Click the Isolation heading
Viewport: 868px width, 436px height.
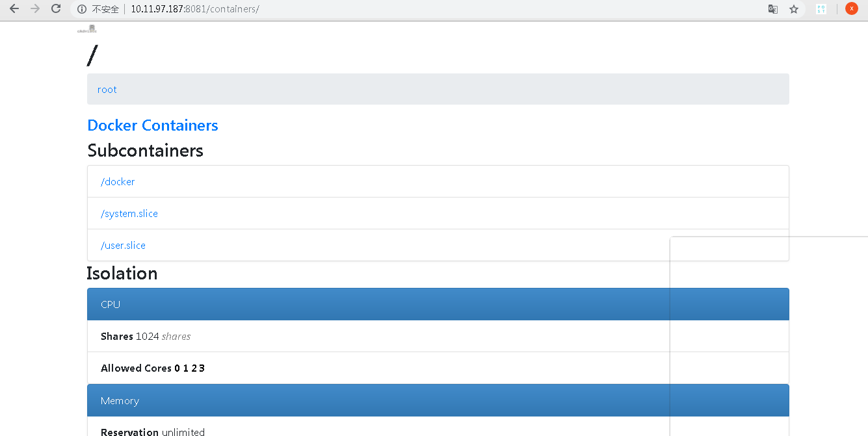coord(122,274)
